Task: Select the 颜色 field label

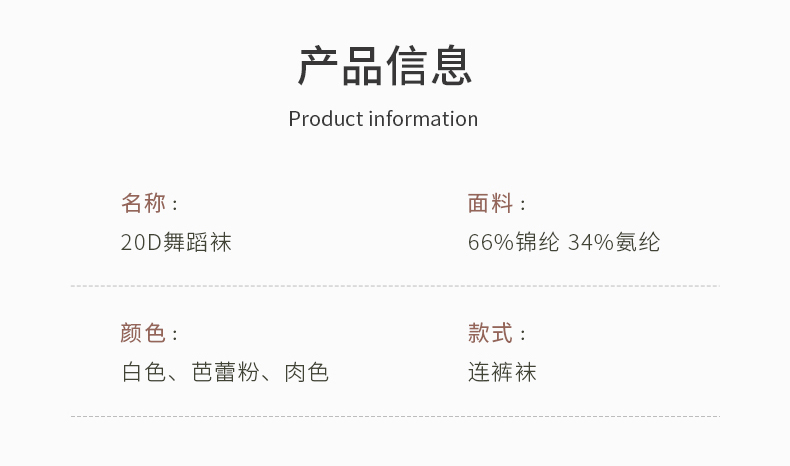Action: [143, 333]
